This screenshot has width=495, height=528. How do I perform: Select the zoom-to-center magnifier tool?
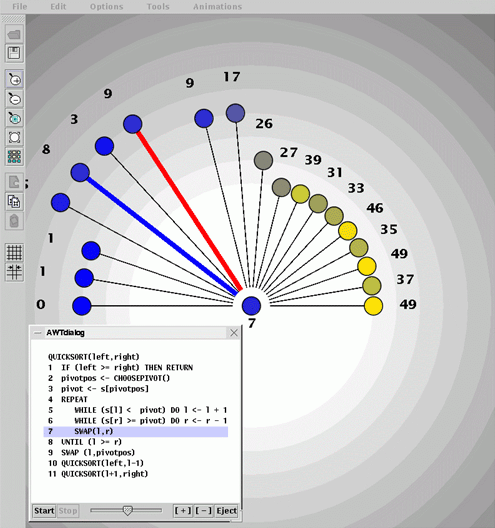pyautogui.click(x=14, y=118)
